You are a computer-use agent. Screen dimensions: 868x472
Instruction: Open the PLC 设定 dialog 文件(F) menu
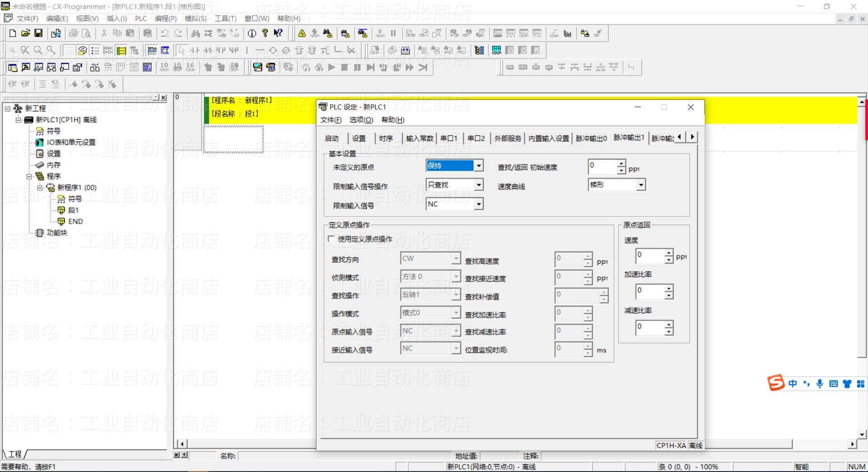(x=330, y=120)
